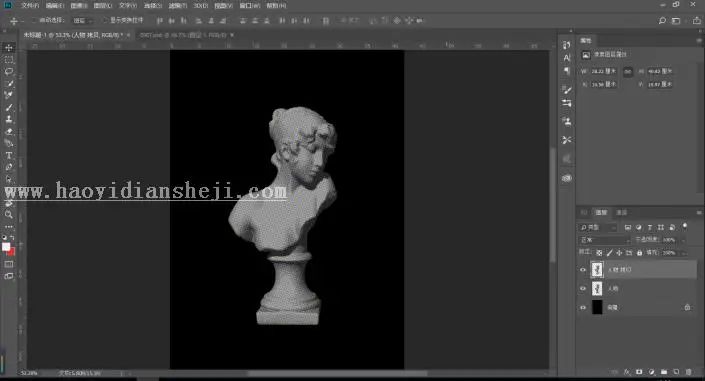Enable show transform controls checkbox
The height and width of the screenshot is (381, 705).
tap(105, 20)
